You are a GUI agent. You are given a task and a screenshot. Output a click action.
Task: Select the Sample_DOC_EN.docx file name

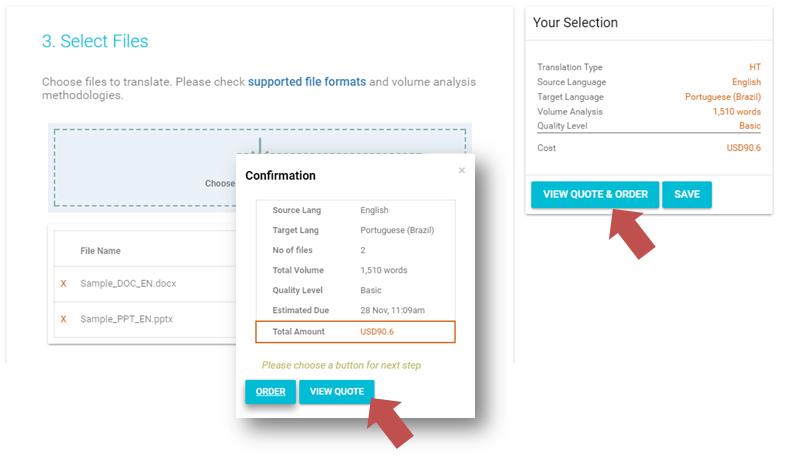click(128, 284)
